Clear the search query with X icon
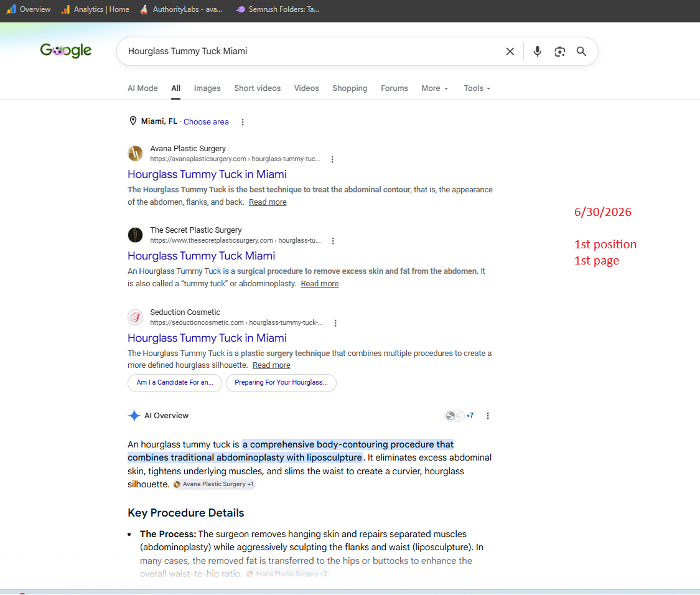700x595 pixels. (510, 52)
